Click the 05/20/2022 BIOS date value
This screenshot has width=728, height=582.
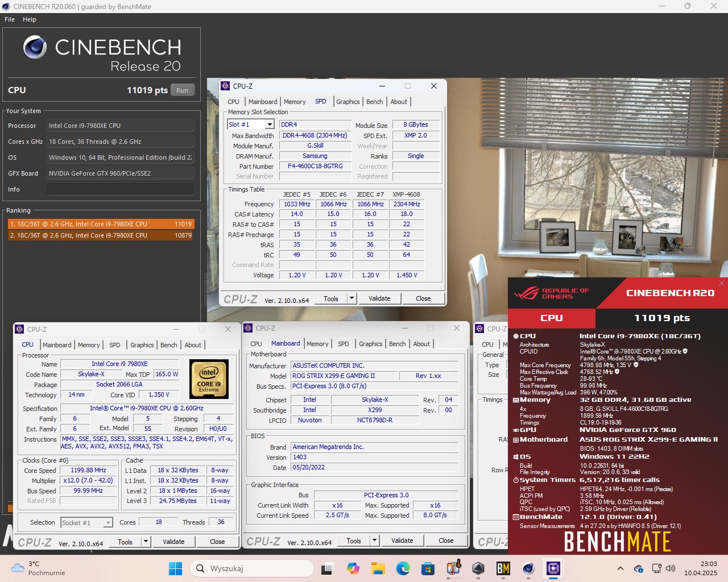(374, 467)
